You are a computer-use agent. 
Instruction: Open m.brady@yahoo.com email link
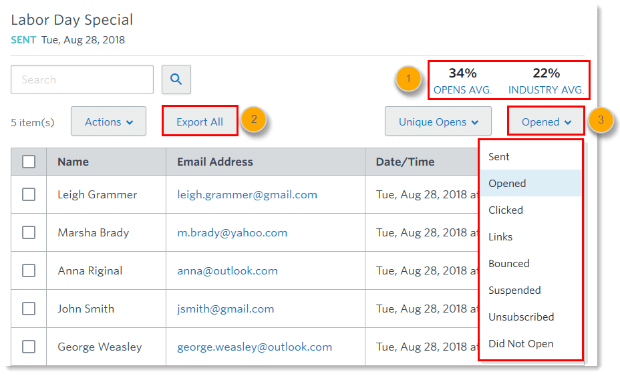tap(232, 232)
